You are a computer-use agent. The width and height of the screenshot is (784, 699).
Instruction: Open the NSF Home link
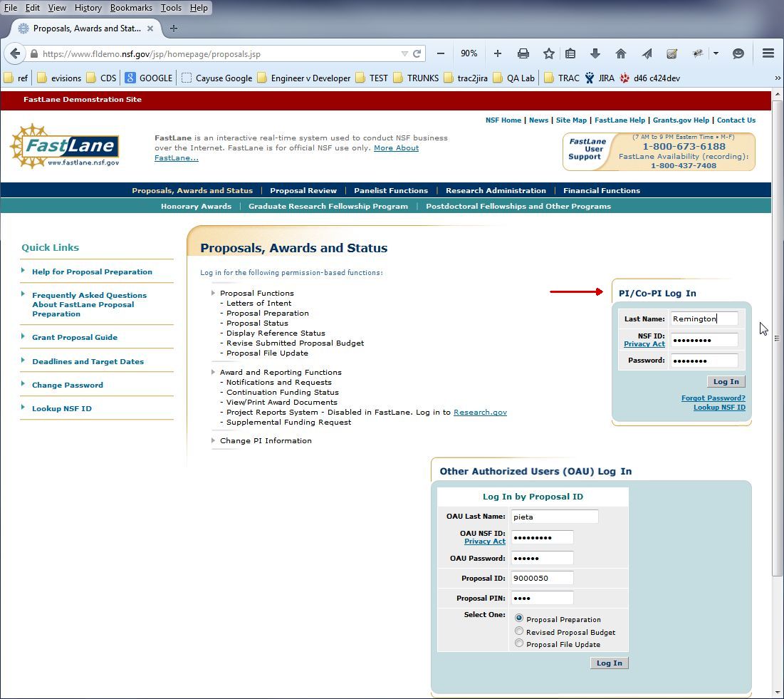(503, 120)
